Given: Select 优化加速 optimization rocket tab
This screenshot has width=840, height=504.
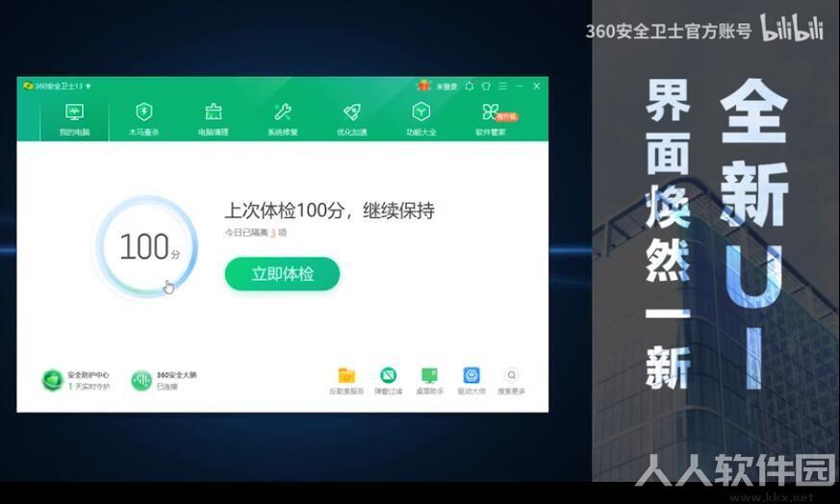Looking at the screenshot, I should [352, 119].
